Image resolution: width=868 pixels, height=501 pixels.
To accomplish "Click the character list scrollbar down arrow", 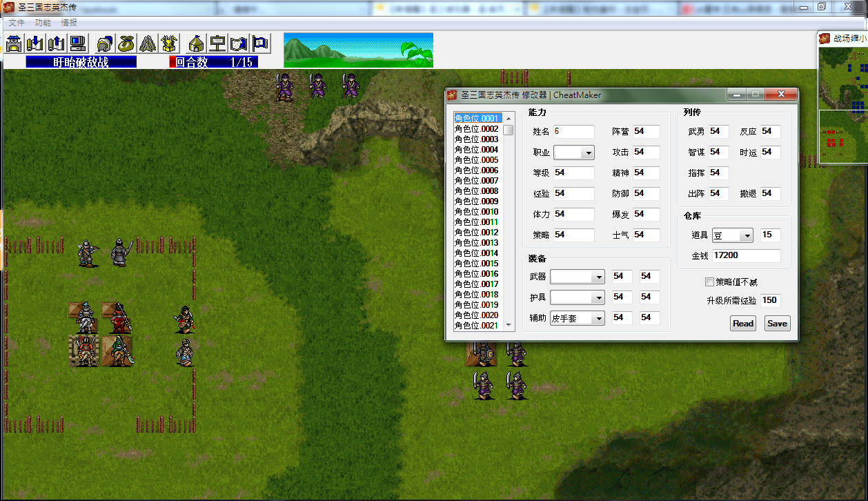I will click(509, 325).
